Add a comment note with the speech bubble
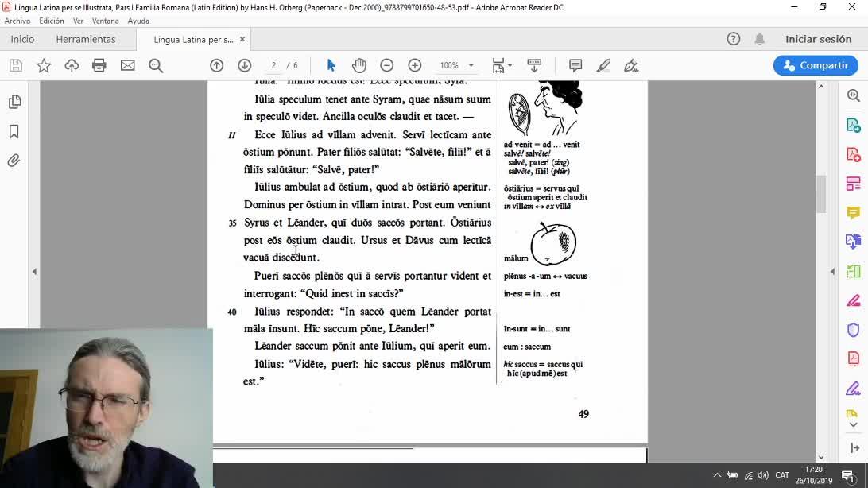Image resolution: width=868 pixels, height=488 pixels. pyautogui.click(x=575, y=65)
